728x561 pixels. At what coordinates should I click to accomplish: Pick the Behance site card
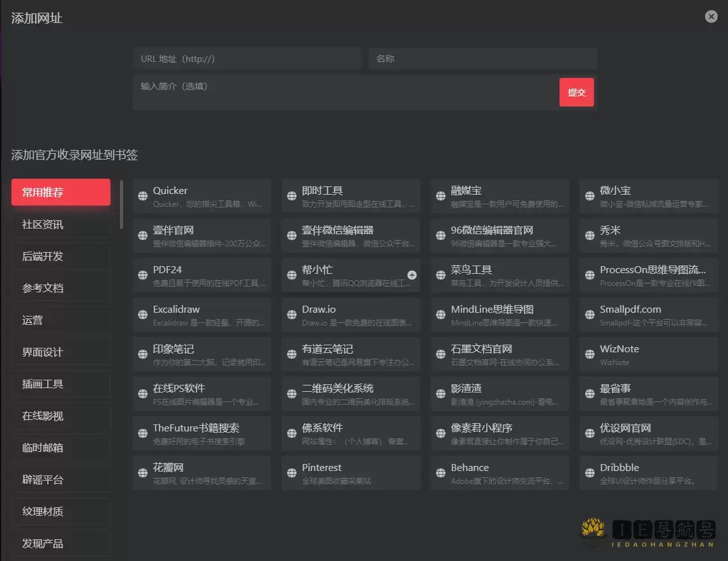[x=500, y=473]
